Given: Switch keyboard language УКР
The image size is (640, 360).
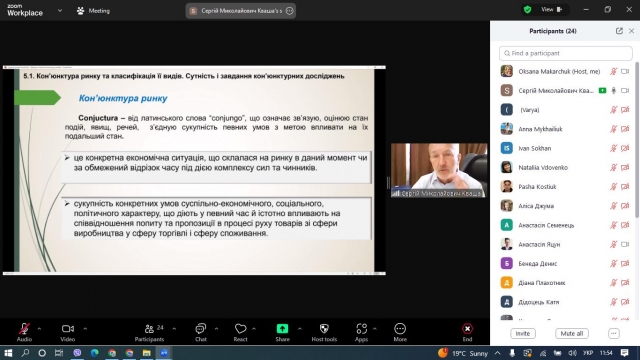Looking at the screenshot, I should click(587, 353).
